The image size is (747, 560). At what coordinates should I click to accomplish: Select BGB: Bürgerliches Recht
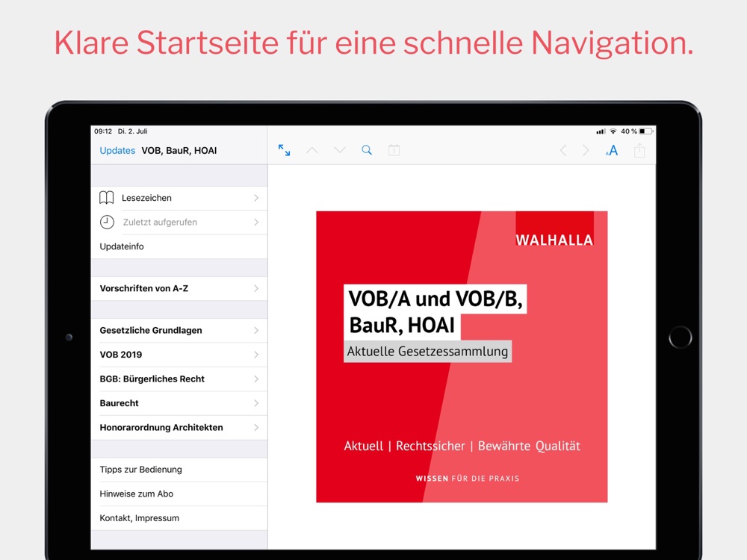tap(179, 379)
